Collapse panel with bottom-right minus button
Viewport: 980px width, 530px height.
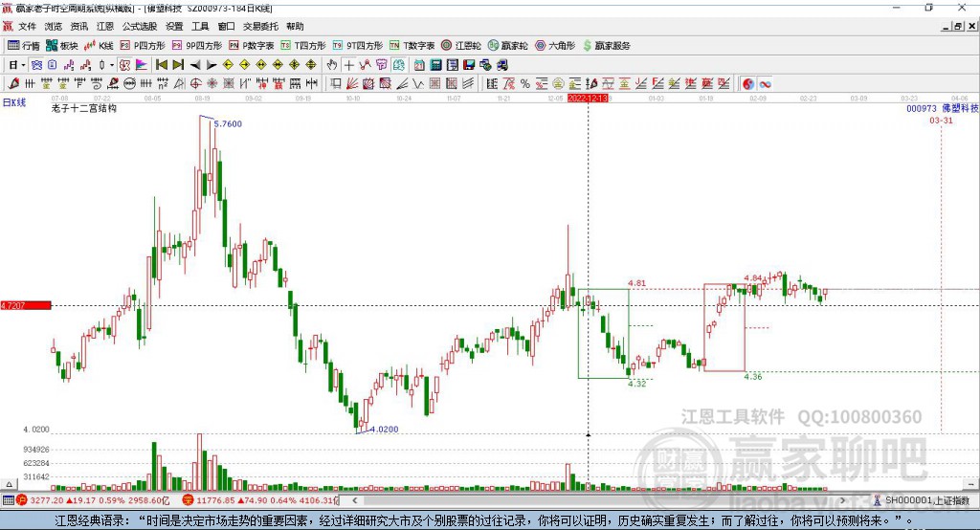(970, 484)
